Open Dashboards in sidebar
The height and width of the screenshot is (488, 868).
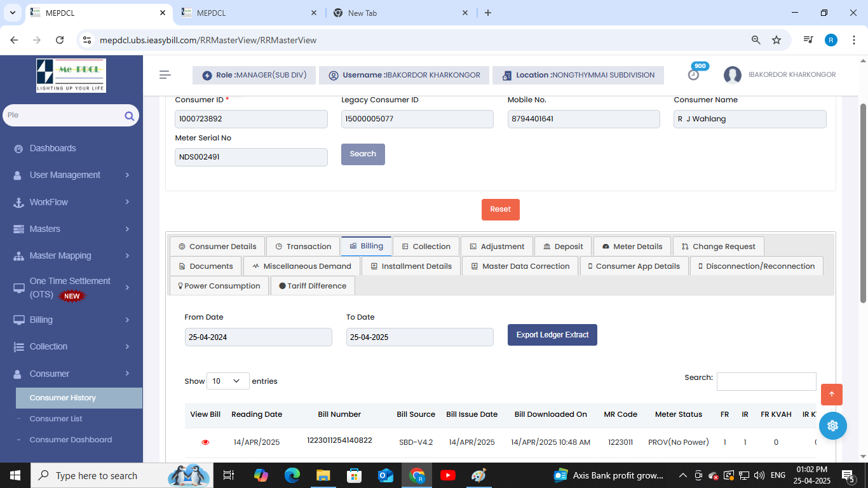pyautogui.click(x=53, y=148)
